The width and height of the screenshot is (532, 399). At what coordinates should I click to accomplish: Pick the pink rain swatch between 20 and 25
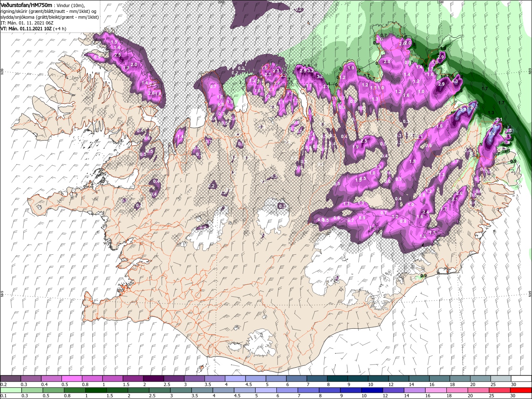coord(478,390)
